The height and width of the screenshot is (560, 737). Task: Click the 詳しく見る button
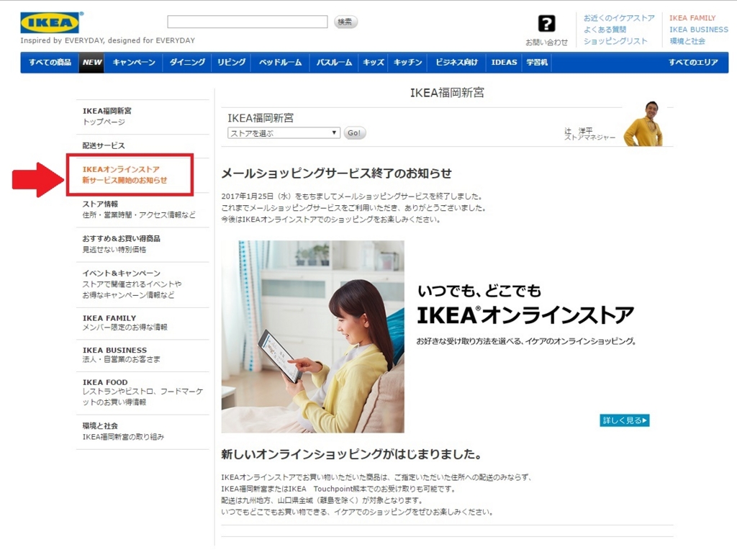tap(625, 420)
